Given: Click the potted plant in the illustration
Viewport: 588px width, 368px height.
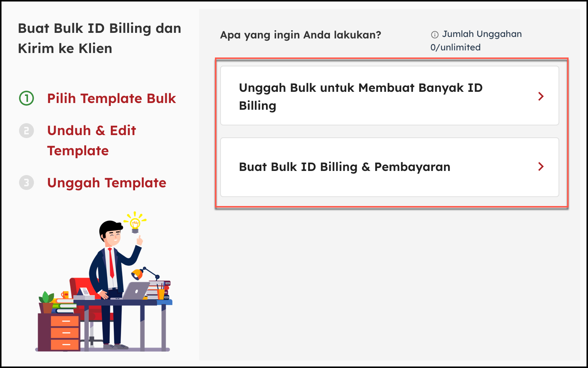Looking at the screenshot, I should tap(46, 302).
